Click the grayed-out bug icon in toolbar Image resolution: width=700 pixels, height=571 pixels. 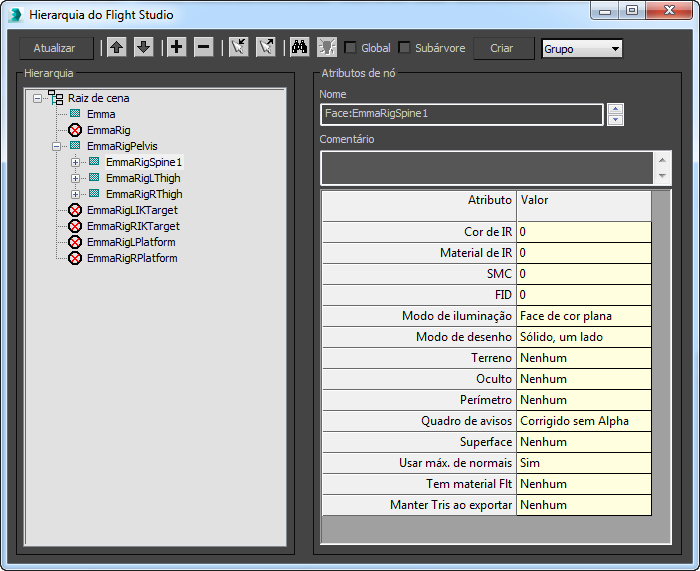pyautogui.click(x=327, y=47)
